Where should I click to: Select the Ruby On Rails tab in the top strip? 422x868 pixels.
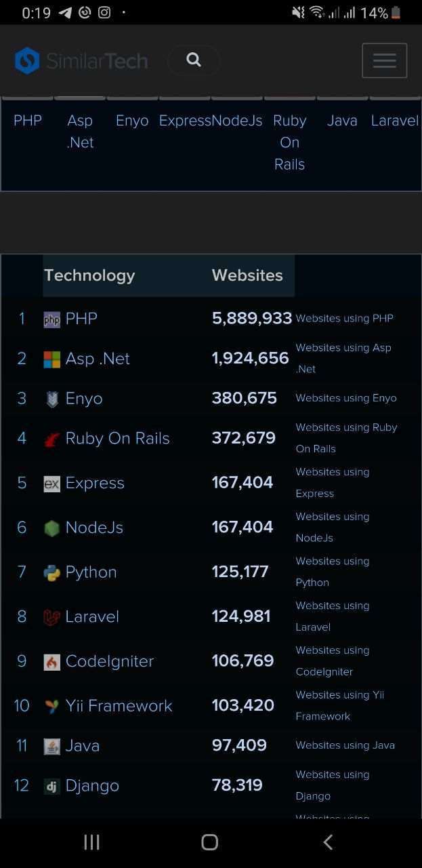(x=289, y=142)
